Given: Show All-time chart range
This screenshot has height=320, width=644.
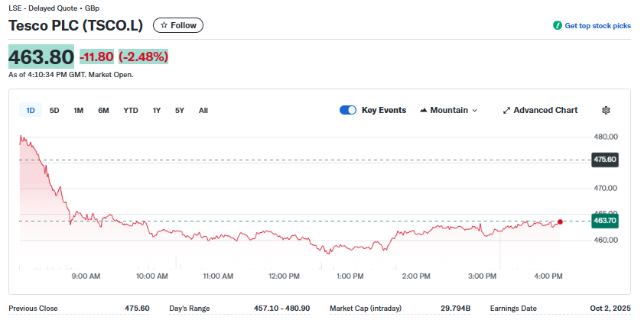Looking at the screenshot, I should tap(203, 110).
